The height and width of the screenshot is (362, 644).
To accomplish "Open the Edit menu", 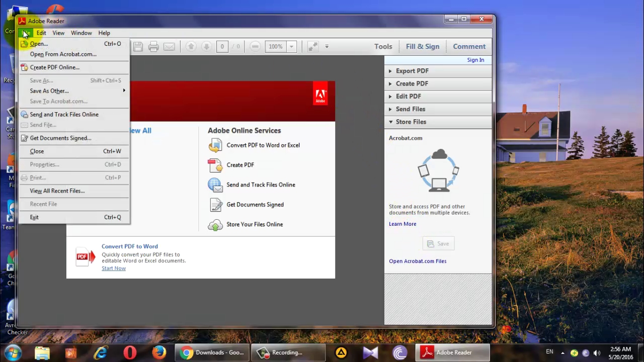I will click(x=41, y=33).
